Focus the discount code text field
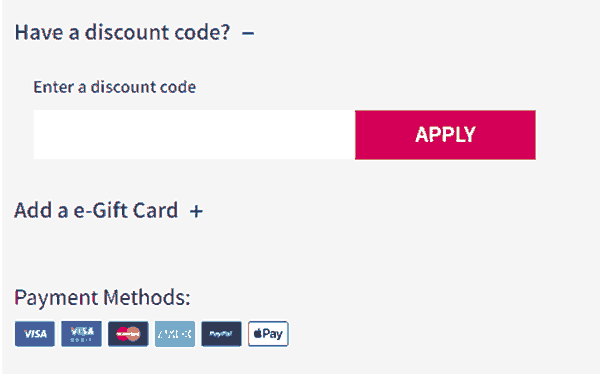Screen dimensions: 600x374 coord(194,135)
